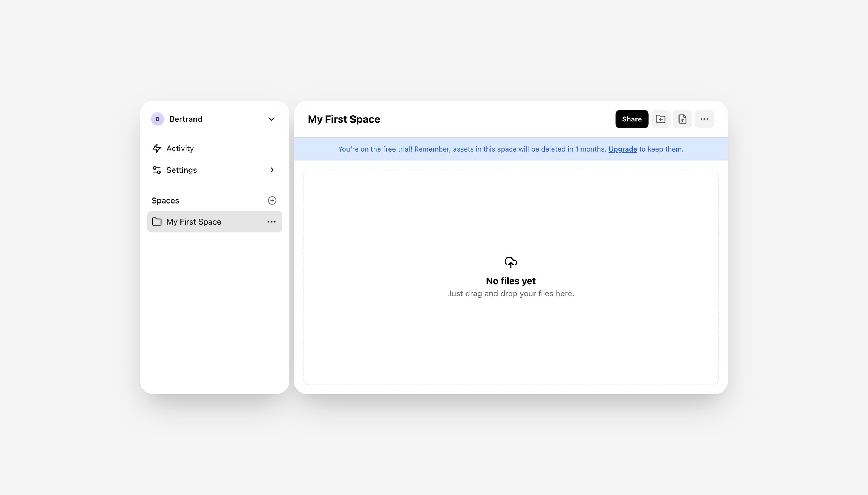Click the Bertrand avatar badge
Image resolution: width=868 pixels, height=495 pixels.
(x=157, y=119)
